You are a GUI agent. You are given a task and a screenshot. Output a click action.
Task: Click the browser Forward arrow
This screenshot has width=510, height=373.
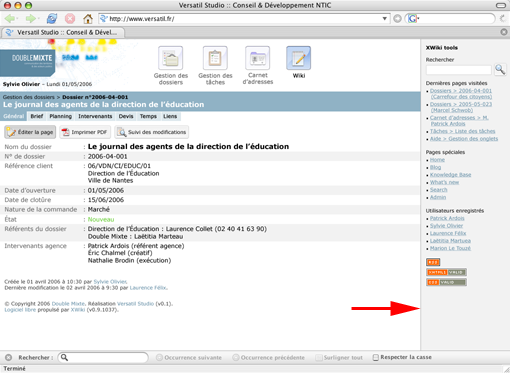click(x=30, y=18)
